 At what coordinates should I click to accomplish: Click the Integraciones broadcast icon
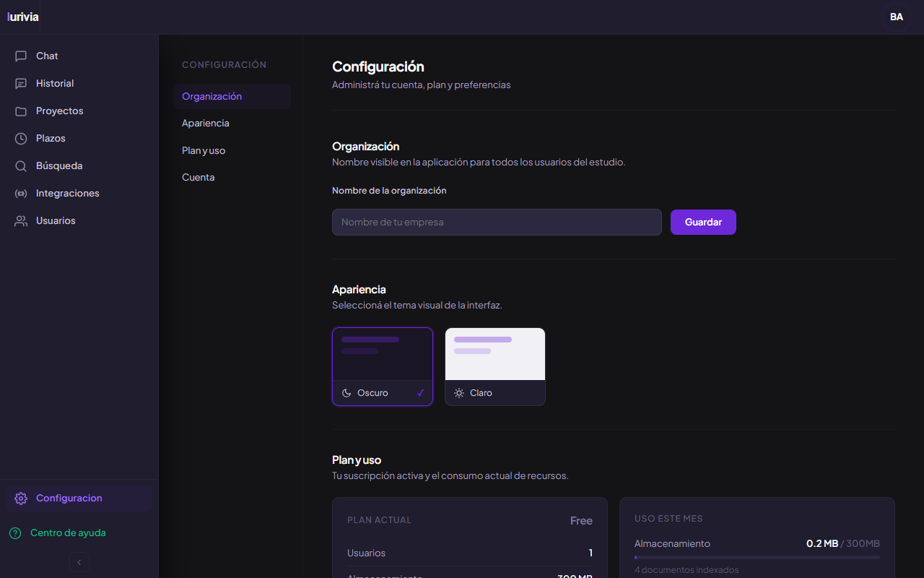[21, 194]
